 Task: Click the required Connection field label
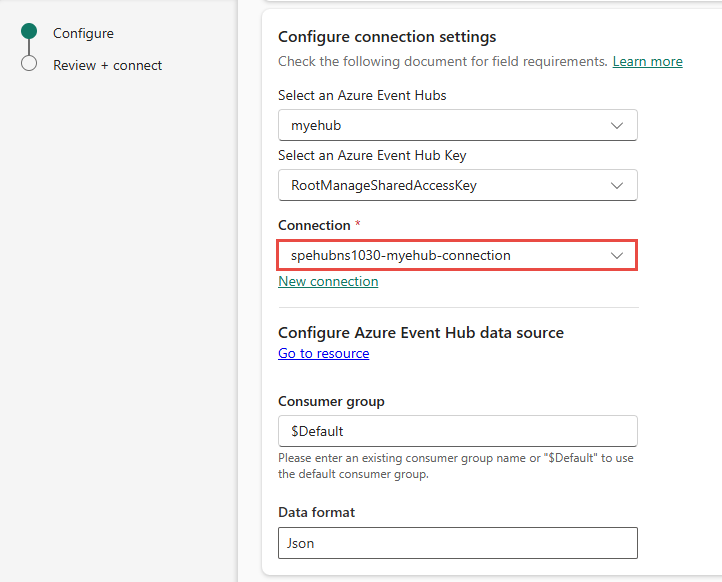[314, 225]
